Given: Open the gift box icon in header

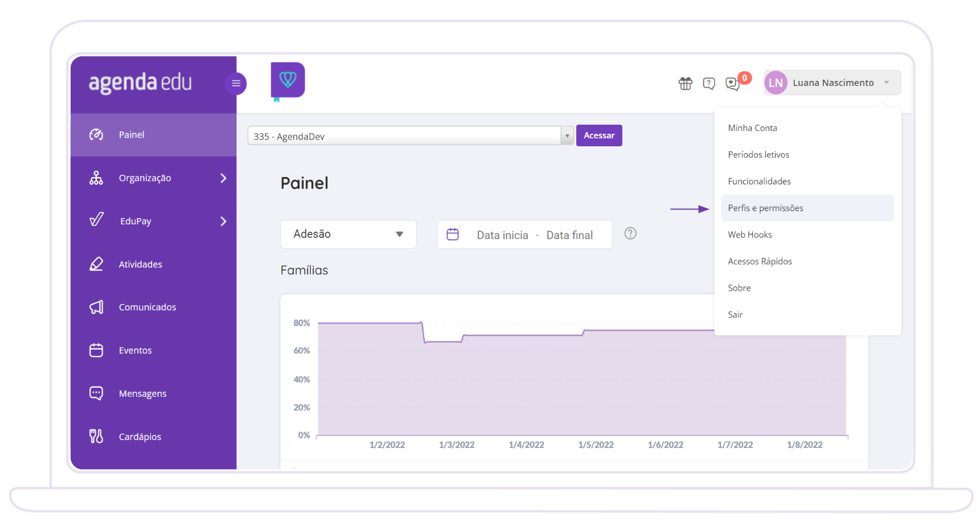Looking at the screenshot, I should (686, 84).
